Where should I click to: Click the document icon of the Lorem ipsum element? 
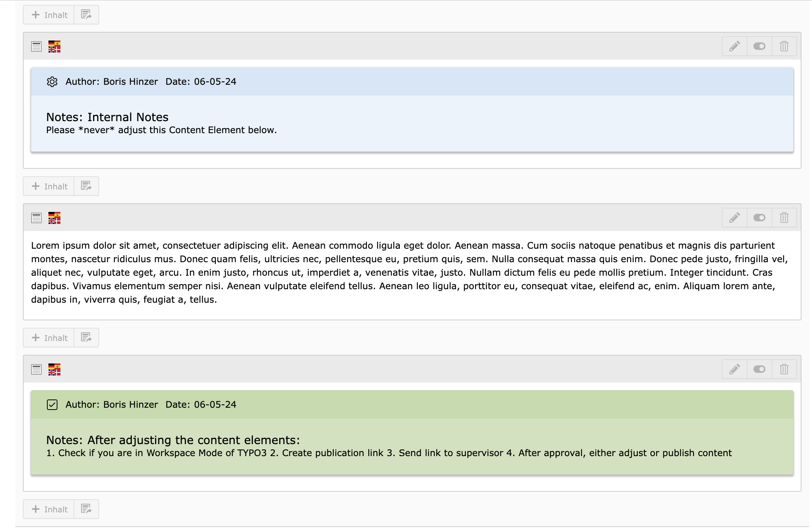(36, 217)
